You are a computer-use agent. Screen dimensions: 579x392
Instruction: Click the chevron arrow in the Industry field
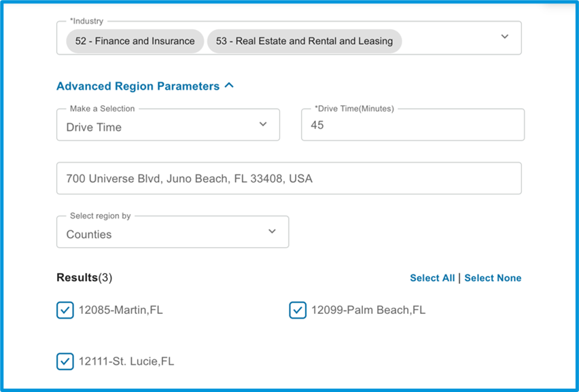pos(504,37)
